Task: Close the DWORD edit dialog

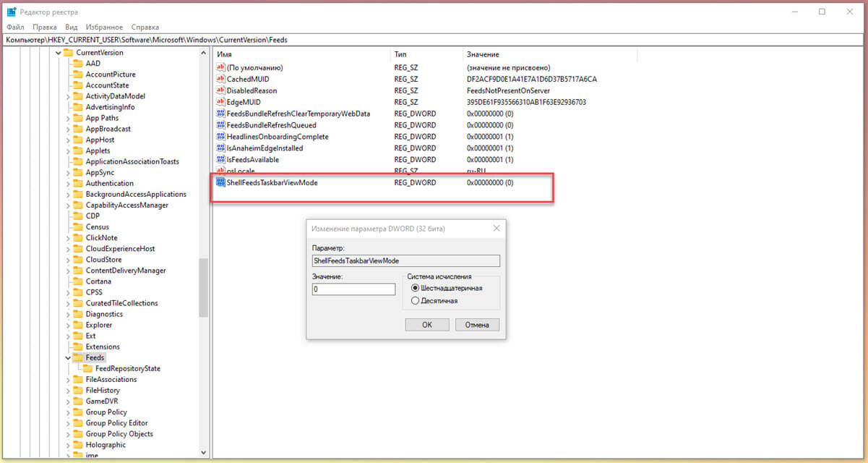Action: point(496,229)
